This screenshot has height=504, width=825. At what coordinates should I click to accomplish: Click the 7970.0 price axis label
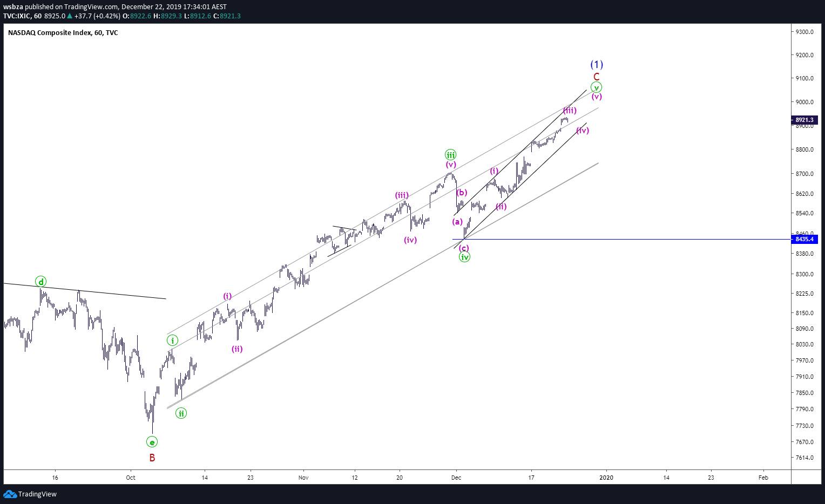point(804,360)
